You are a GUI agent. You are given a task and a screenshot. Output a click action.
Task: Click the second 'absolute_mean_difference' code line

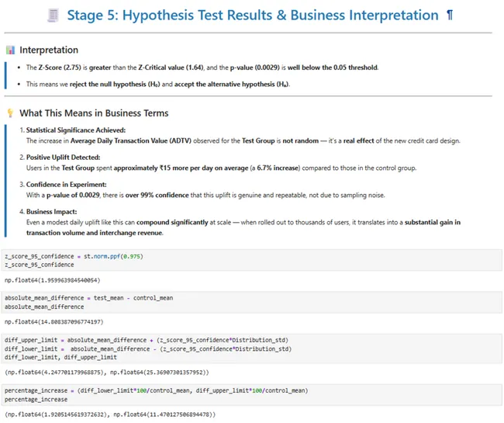(44, 307)
